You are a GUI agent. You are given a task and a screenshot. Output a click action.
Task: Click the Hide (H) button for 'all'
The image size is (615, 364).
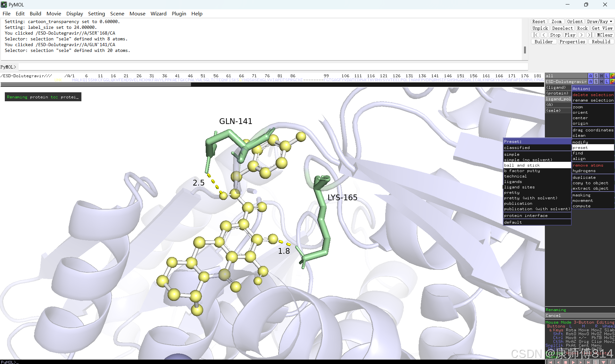coord(601,76)
